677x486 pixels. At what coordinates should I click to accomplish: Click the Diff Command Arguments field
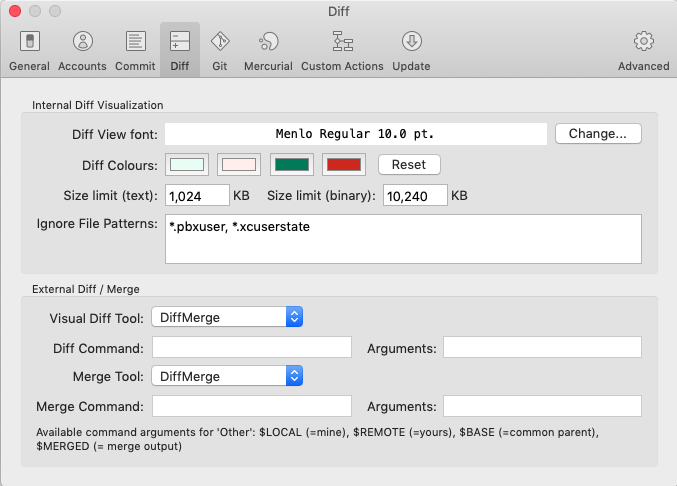click(x=542, y=347)
